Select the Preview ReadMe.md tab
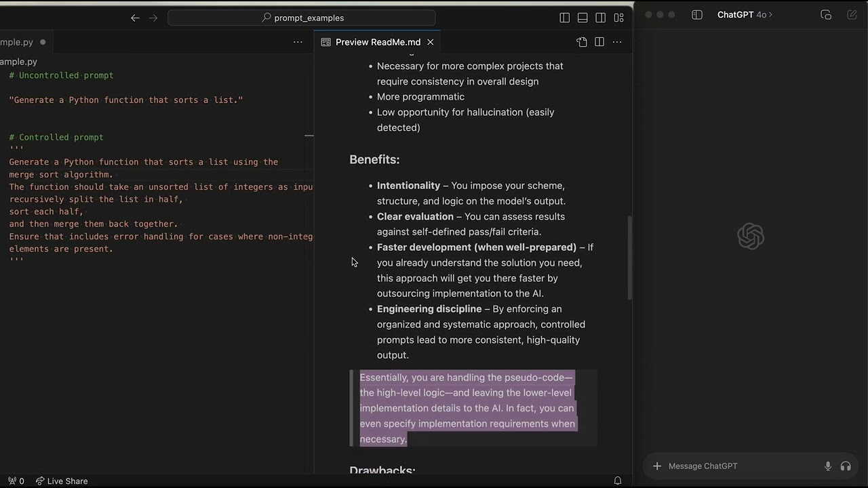Viewport: 868px width, 488px height. pos(378,42)
